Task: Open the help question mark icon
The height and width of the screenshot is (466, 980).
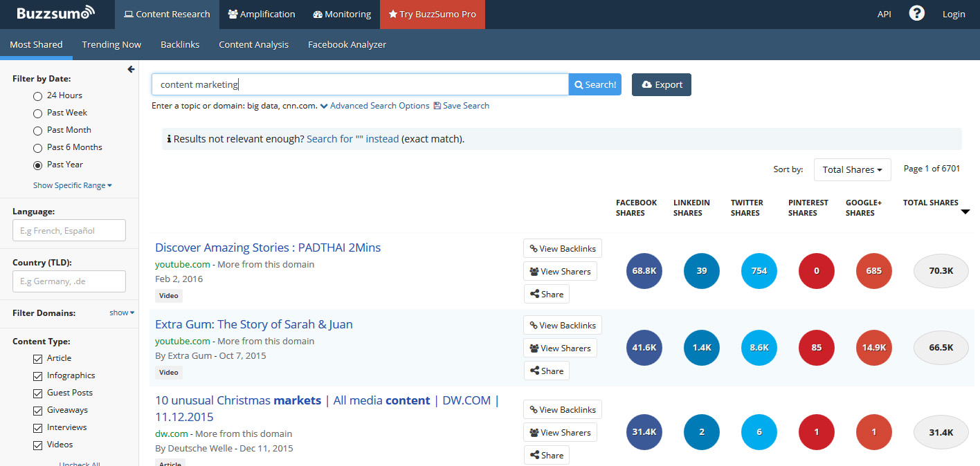Action: [x=916, y=13]
